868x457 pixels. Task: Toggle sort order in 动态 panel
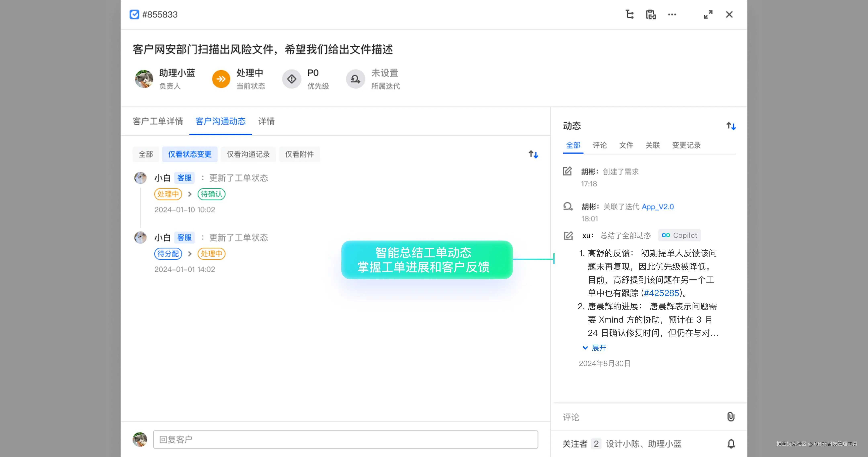731,126
